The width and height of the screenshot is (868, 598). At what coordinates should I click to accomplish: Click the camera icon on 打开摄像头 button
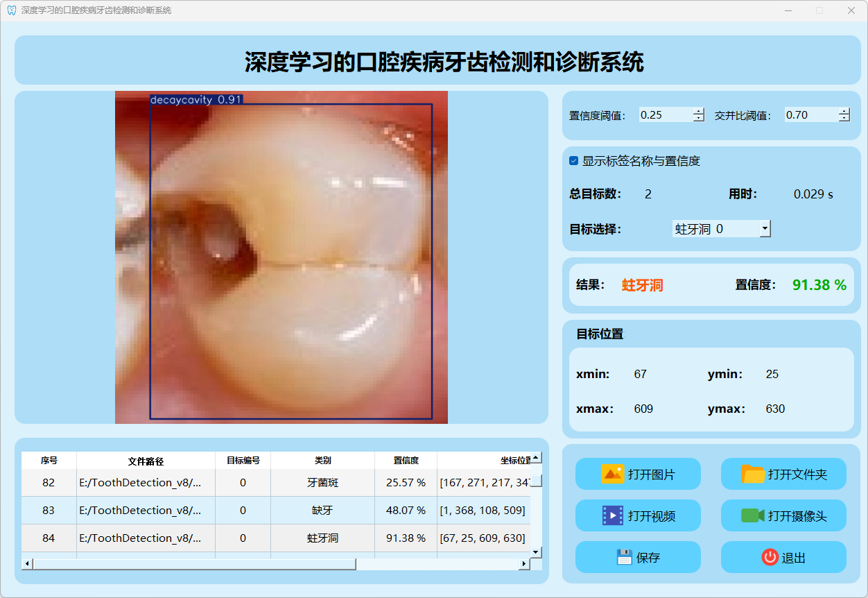click(753, 516)
